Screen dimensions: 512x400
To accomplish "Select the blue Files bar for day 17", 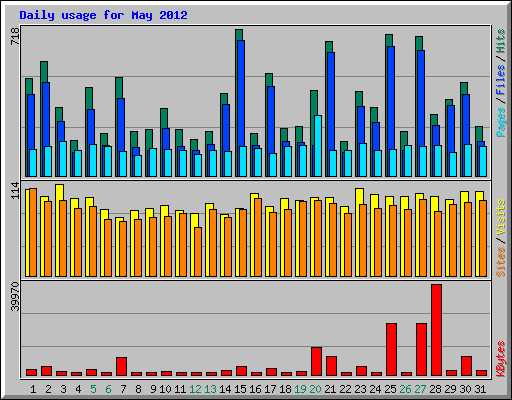I will [271, 119].
